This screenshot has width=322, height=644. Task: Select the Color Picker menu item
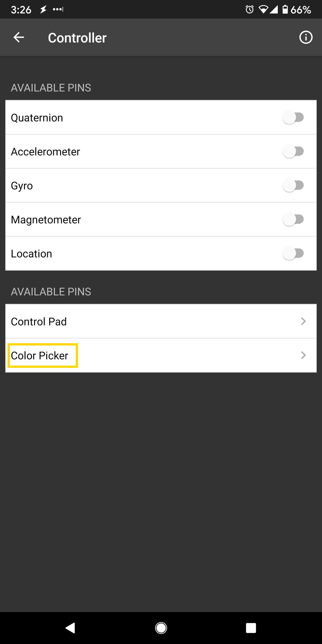40,356
